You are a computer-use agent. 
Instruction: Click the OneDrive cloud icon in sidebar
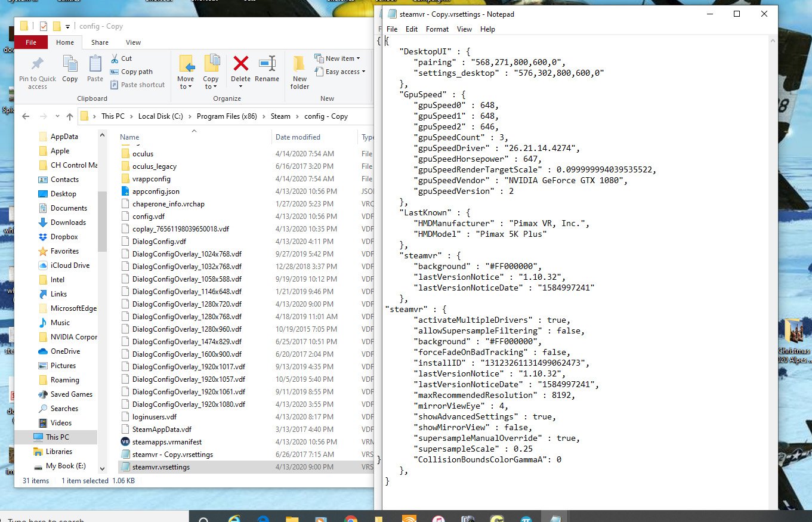click(x=42, y=351)
